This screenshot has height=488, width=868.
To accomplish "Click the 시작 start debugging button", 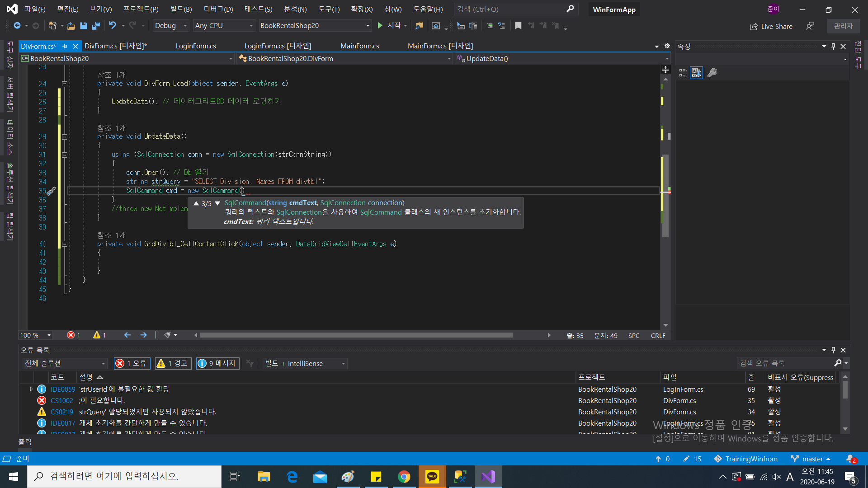I will coord(390,26).
